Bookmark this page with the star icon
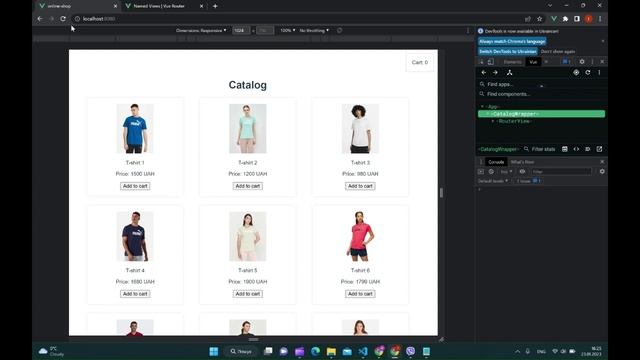 click(540, 19)
